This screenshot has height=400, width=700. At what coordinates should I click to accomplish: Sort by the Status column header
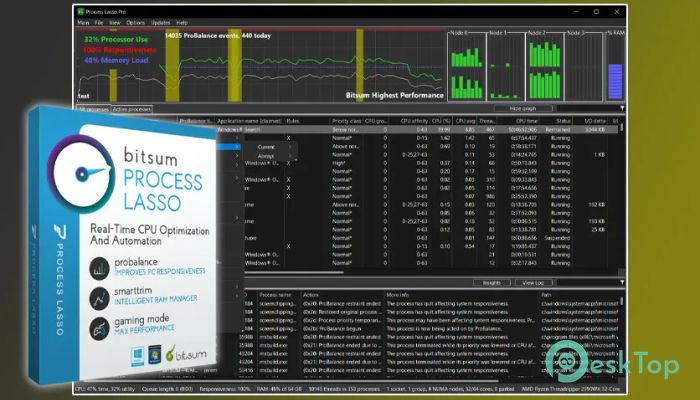pos(563,121)
